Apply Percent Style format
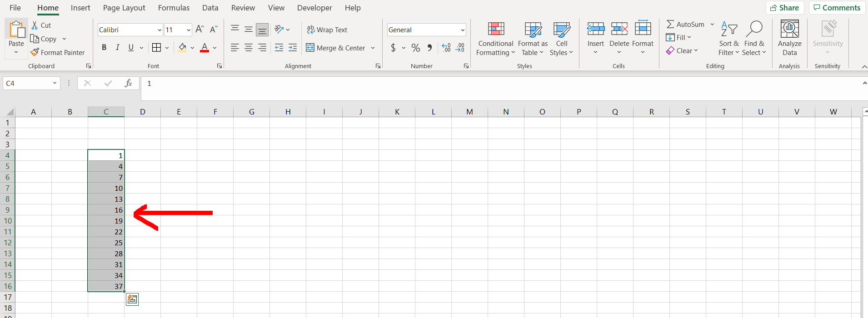The image size is (868, 318). coord(415,48)
